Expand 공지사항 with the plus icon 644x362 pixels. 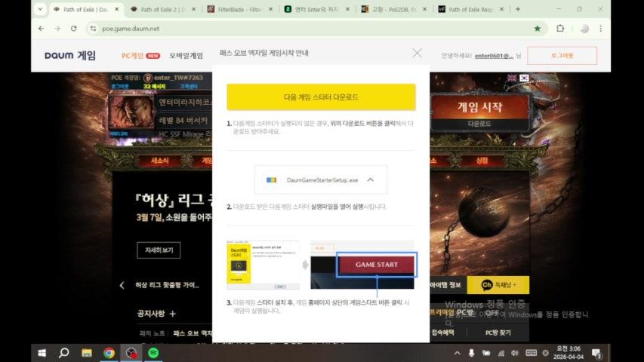click(172, 314)
